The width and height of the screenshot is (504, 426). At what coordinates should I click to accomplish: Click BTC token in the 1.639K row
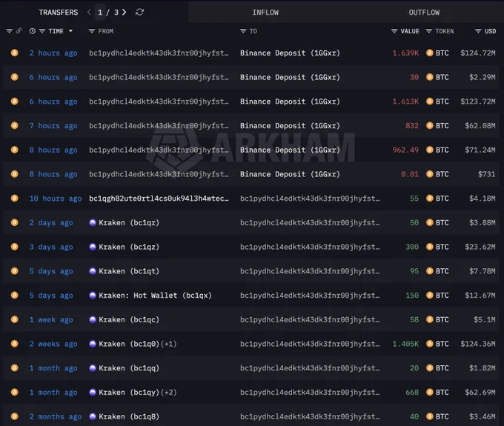[437, 53]
